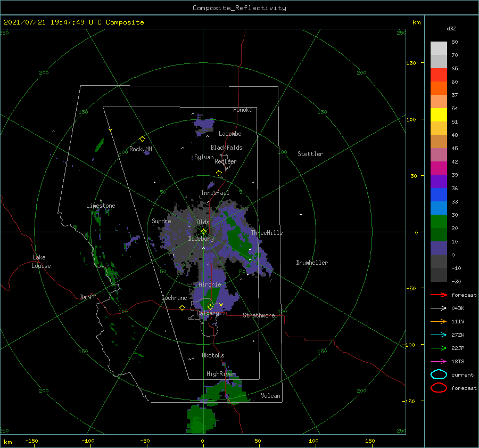Click the RockyMH label

(x=141, y=149)
